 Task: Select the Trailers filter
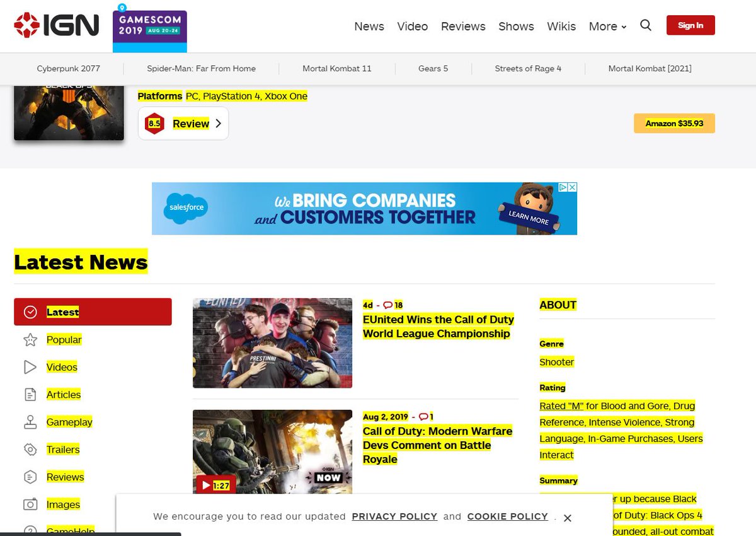pyautogui.click(x=63, y=450)
